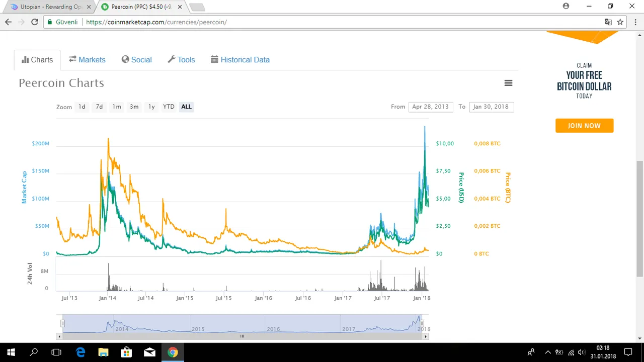
Task: Open the Wi-Fi network icon
Action: point(571,352)
